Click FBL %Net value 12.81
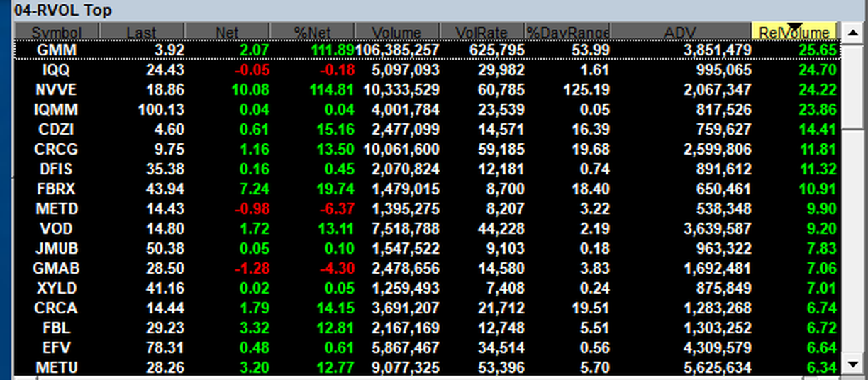Image resolution: width=868 pixels, height=380 pixels. coord(336,328)
